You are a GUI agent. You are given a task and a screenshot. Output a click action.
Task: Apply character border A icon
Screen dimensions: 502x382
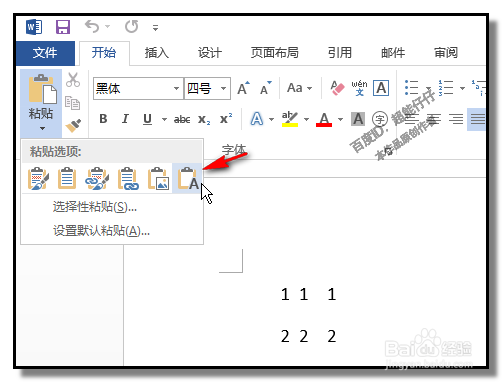(x=381, y=88)
